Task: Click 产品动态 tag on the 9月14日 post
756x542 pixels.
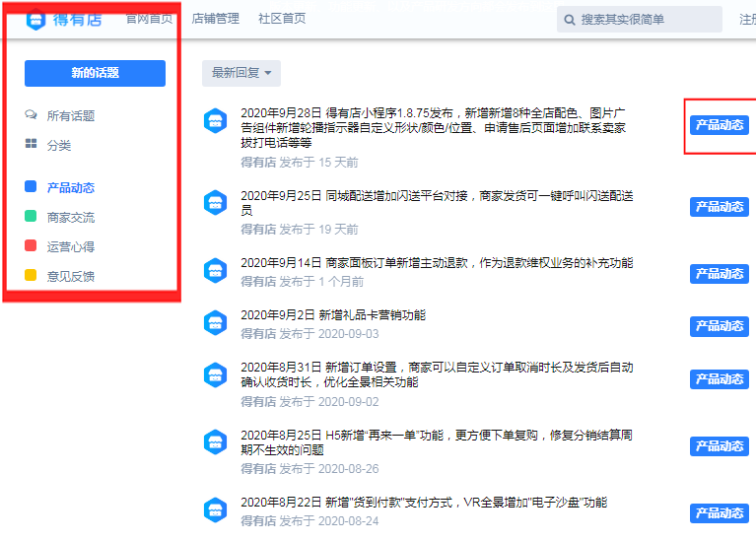Action: (x=720, y=274)
